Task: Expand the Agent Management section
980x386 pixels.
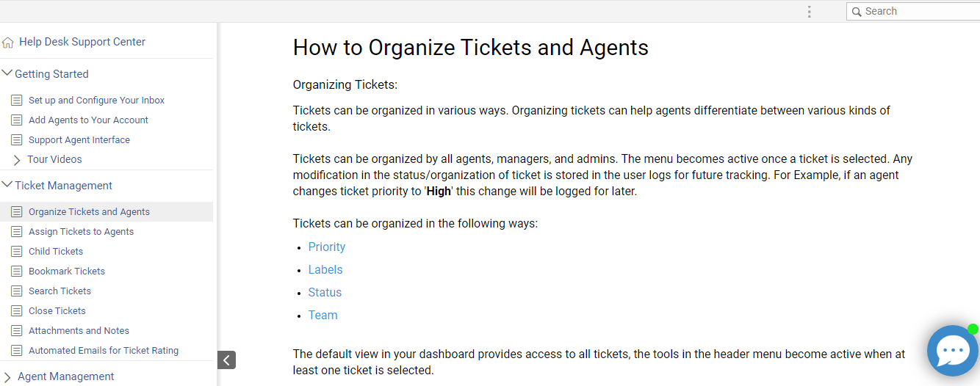Action: pyautogui.click(x=7, y=377)
